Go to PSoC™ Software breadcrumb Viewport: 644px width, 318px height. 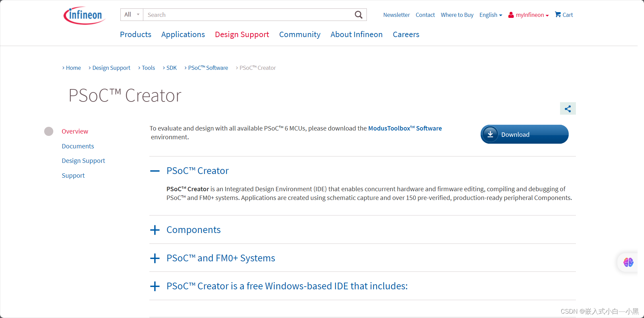point(208,68)
